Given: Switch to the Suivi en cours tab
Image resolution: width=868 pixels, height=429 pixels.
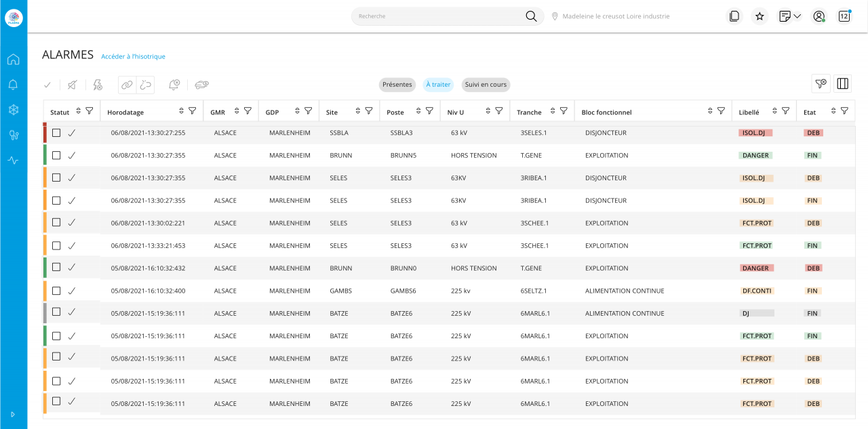Looking at the screenshot, I should click(x=486, y=85).
